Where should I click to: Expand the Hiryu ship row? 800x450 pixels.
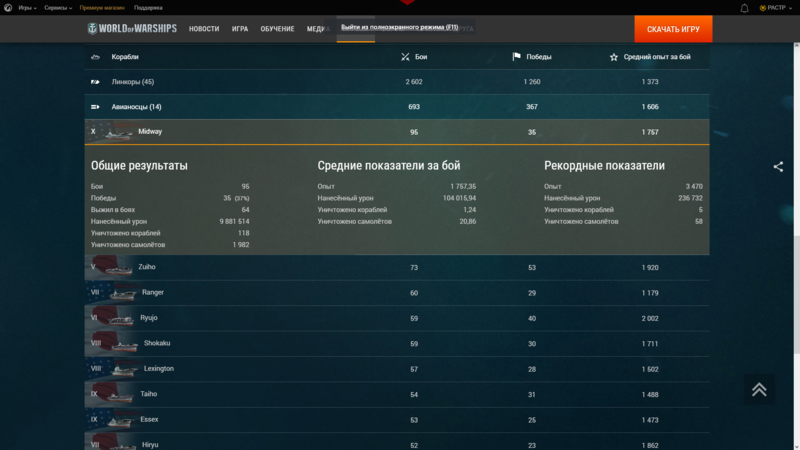click(x=397, y=442)
